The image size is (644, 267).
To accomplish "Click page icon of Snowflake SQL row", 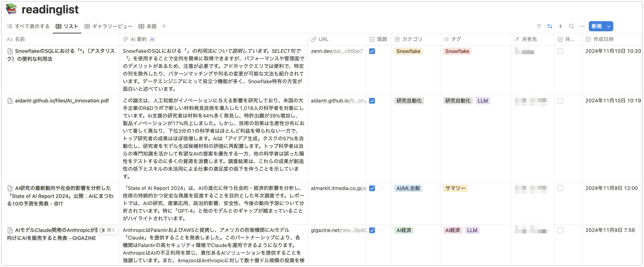I will [10, 51].
